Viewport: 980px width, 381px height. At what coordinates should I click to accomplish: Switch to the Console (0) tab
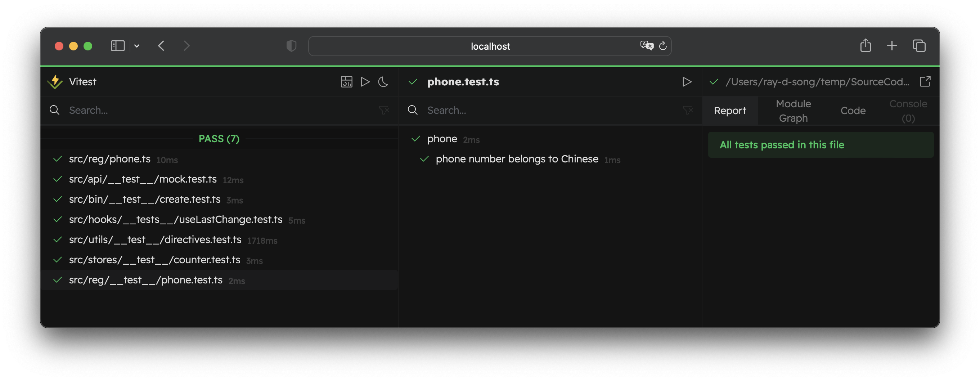(x=908, y=111)
